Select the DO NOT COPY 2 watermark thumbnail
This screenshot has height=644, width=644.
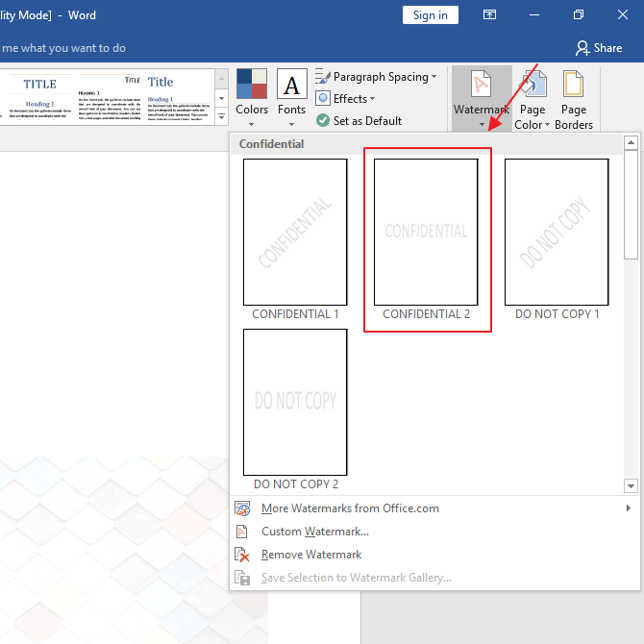pyautogui.click(x=295, y=402)
